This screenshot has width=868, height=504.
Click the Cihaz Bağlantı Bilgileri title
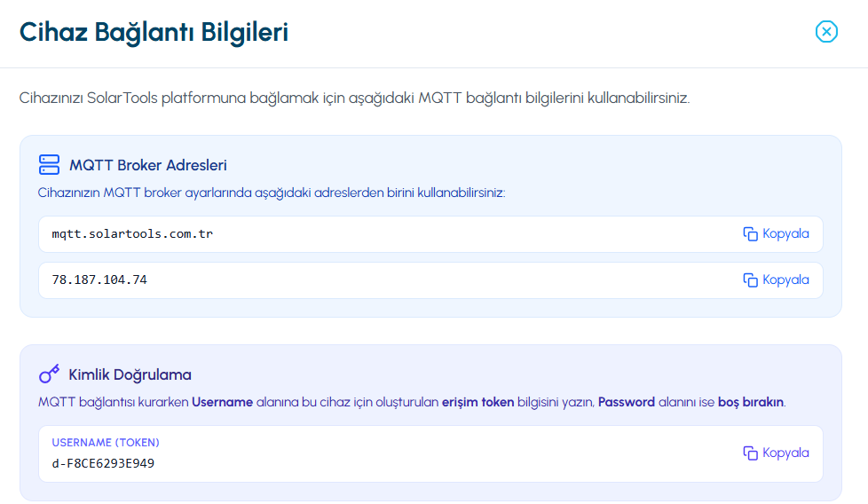click(154, 32)
